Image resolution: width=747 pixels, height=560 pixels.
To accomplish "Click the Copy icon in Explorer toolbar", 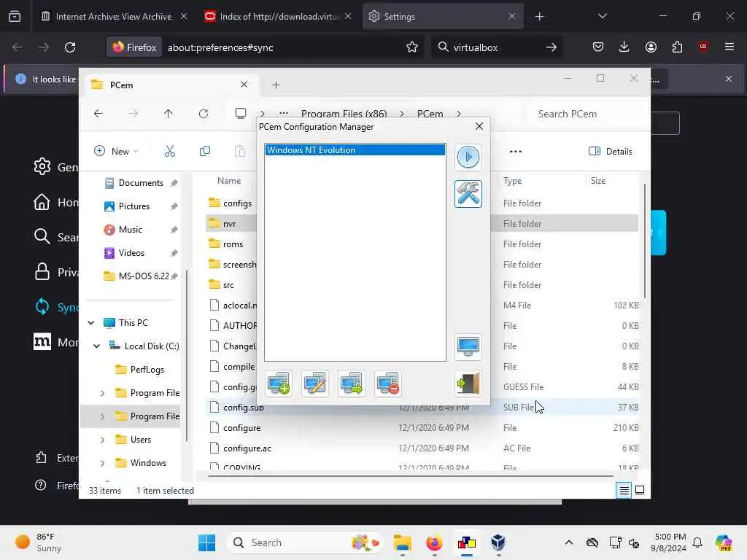I will pos(205,152).
